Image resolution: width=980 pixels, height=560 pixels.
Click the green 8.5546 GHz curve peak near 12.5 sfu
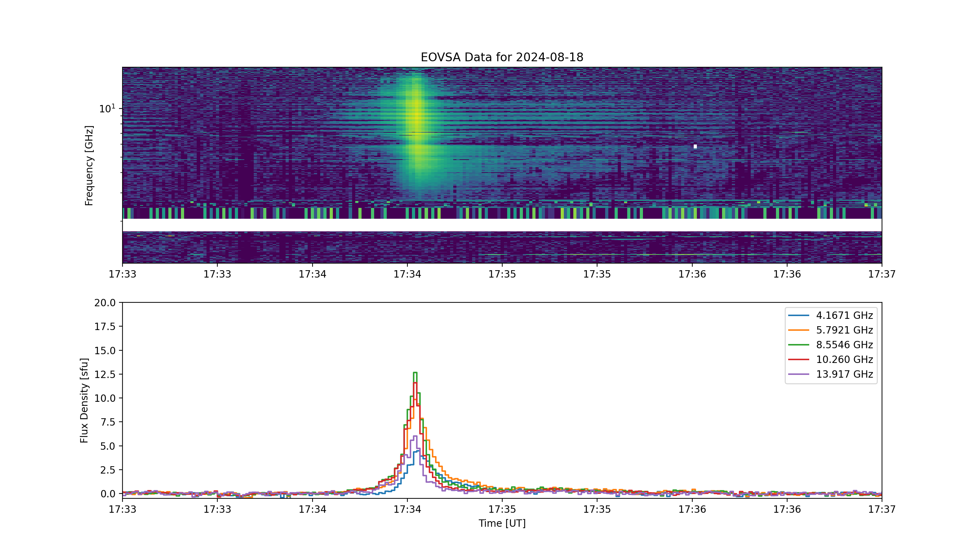(x=415, y=373)
